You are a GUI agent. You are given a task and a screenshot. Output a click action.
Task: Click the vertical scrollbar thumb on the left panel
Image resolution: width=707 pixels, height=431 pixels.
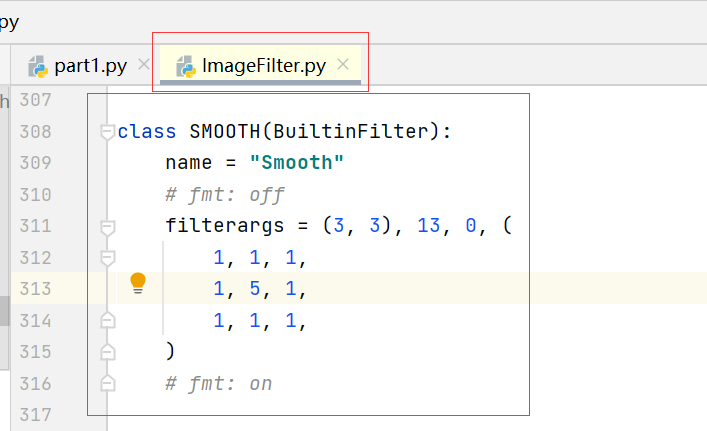[5, 311]
